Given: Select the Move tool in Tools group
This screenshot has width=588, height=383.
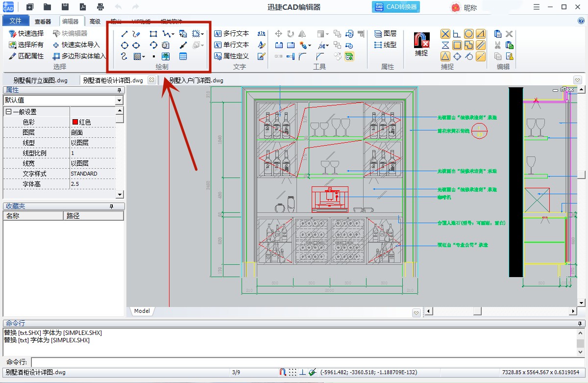Looking at the screenshot, I should pyautogui.click(x=278, y=34).
